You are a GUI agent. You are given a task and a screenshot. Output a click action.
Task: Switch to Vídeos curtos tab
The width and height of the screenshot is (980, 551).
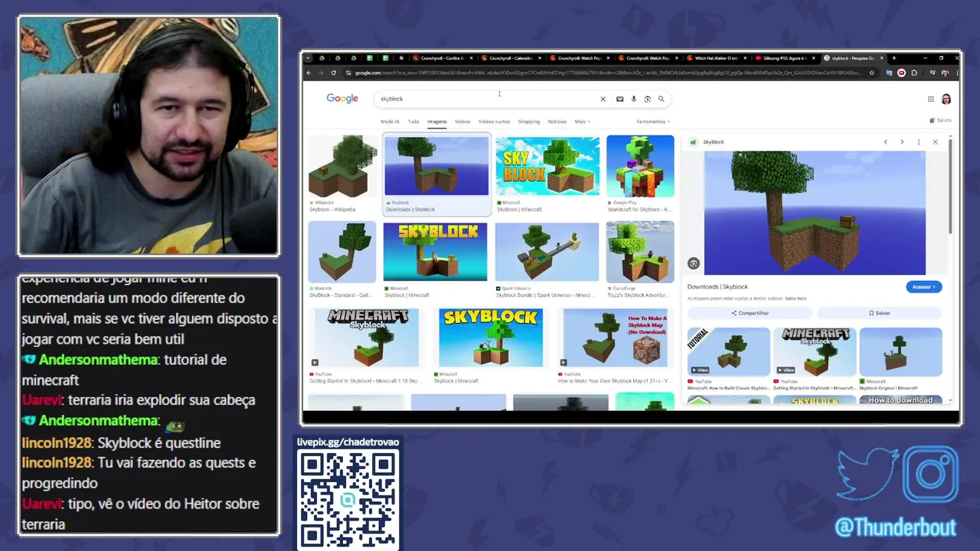[x=494, y=122]
